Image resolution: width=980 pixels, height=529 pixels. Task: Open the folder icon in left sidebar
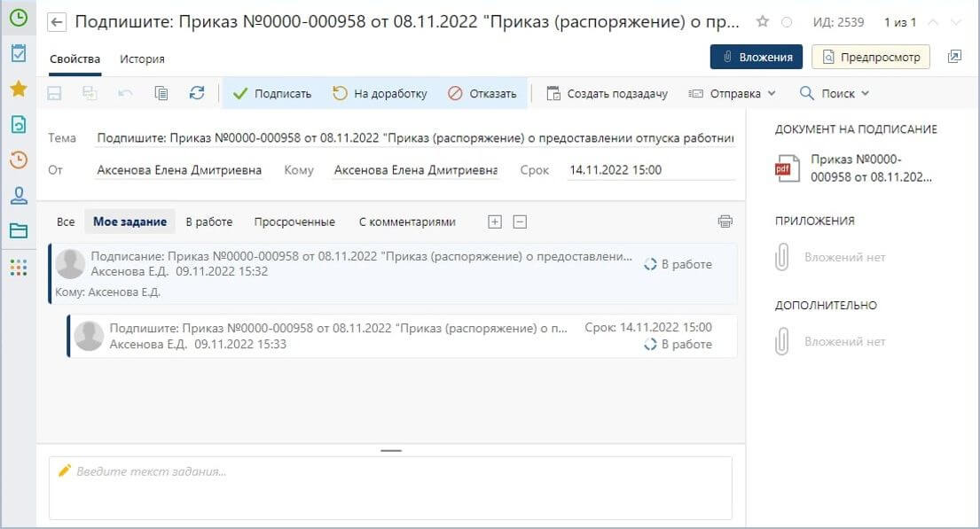click(x=18, y=231)
